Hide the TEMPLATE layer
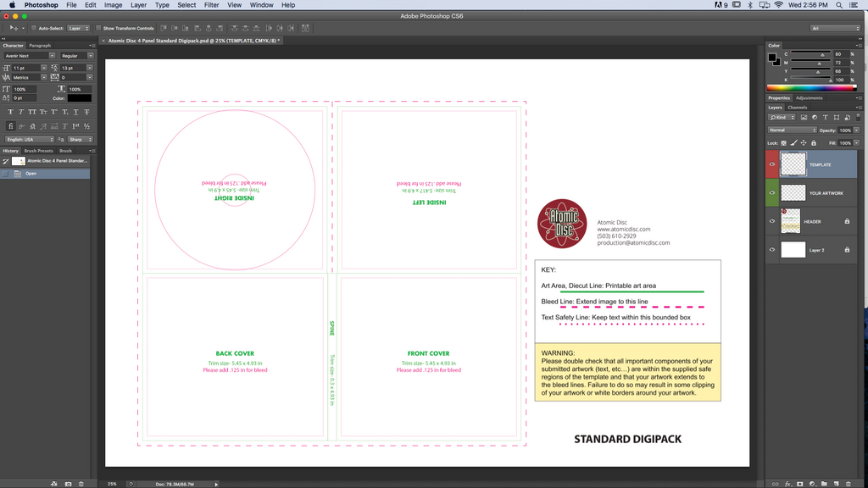The height and width of the screenshot is (488, 868). tap(772, 164)
